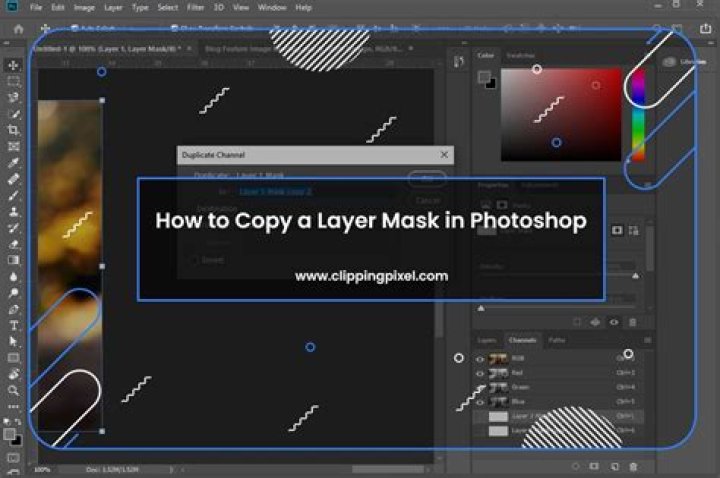
Task: Save selection as channel in Channels footer
Action: point(594,466)
